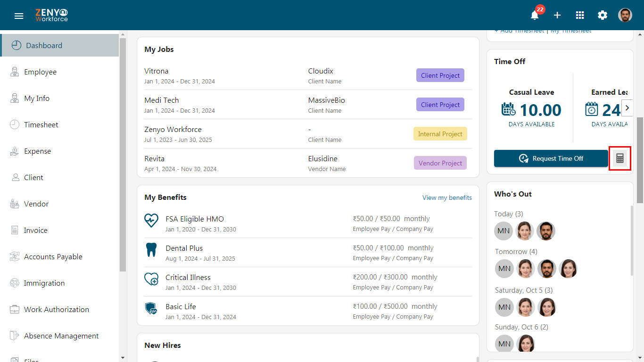Image resolution: width=644 pixels, height=362 pixels.
Task: Click the Earned Leave calendar icon
Action: (x=592, y=109)
